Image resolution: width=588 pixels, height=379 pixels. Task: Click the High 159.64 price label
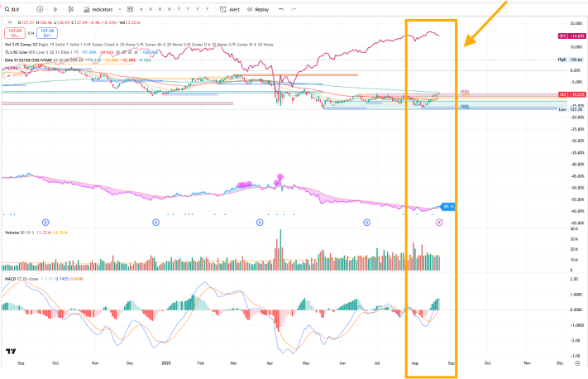tap(571, 60)
